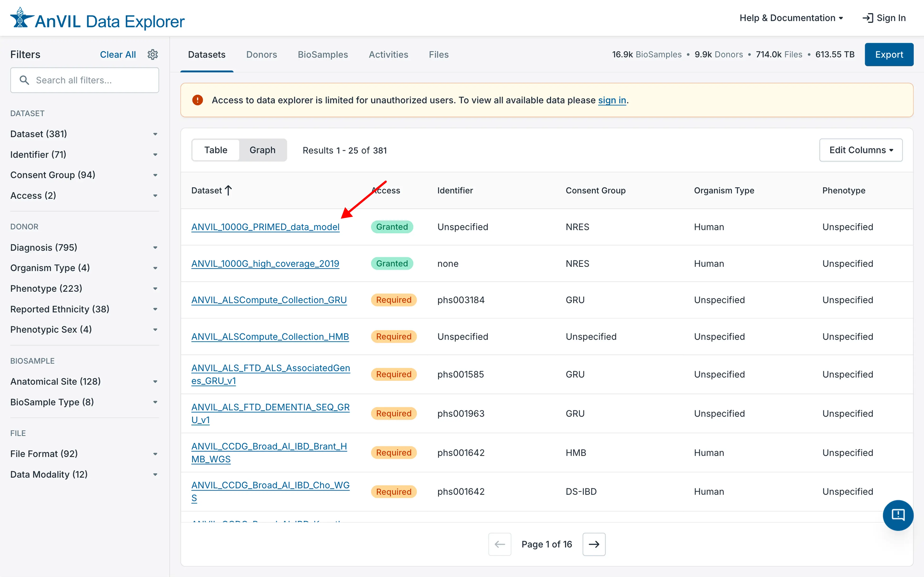Click the sign in link in banner
This screenshot has width=924, height=577.
[x=612, y=100]
